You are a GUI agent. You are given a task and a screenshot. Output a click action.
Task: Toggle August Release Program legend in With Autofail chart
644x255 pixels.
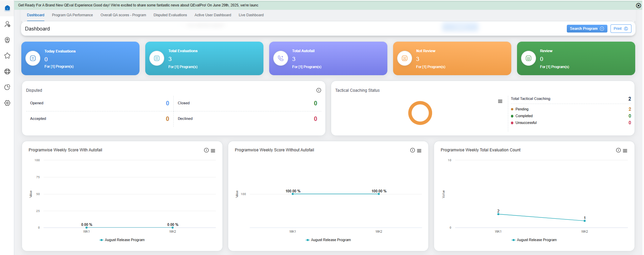point(122,240)
